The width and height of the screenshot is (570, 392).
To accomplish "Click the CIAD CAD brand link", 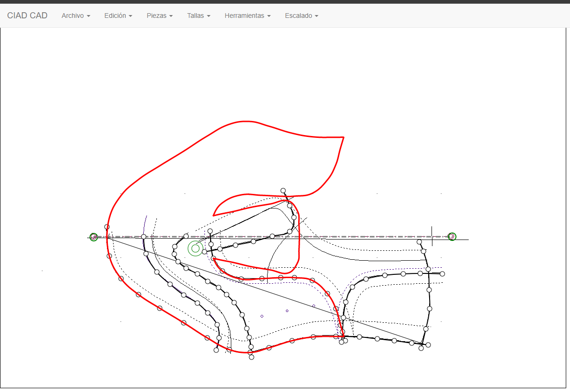I will (x=27, y=16).
